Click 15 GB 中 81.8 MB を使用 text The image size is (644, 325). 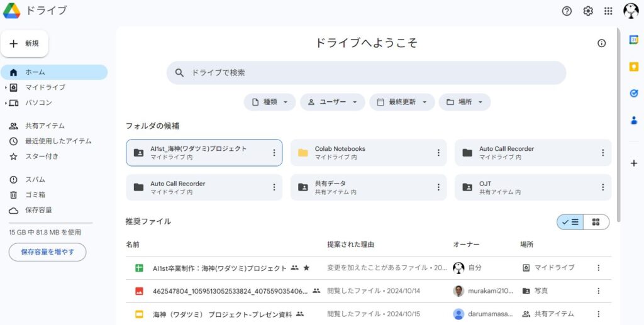click(45, 232)
